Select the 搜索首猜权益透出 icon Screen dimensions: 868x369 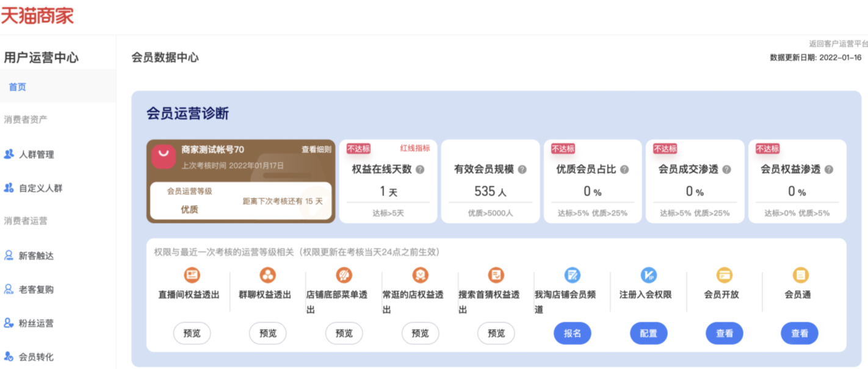[x=496, y=276]
